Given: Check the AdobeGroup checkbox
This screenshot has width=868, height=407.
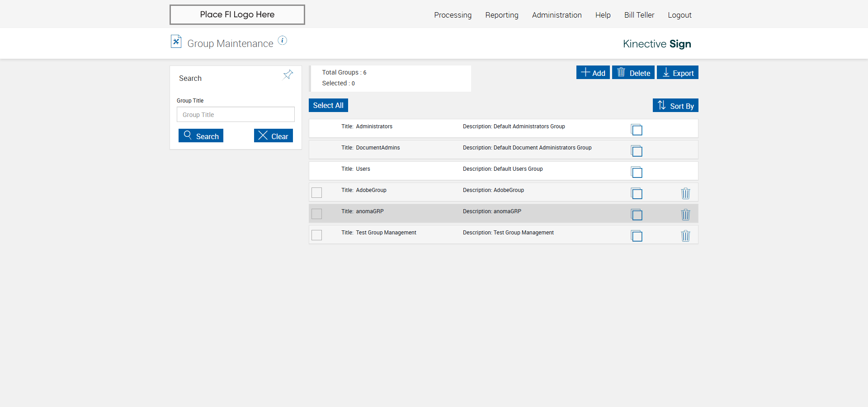Looking at the screenshot, I should tap(317, 193).
